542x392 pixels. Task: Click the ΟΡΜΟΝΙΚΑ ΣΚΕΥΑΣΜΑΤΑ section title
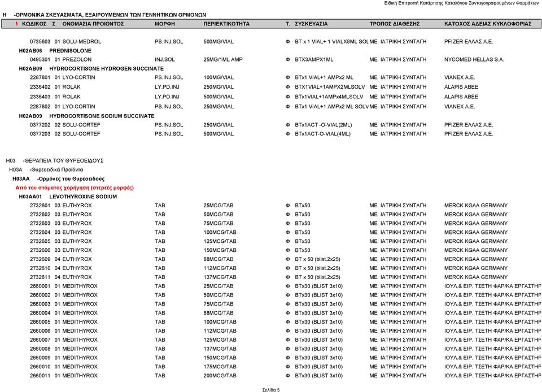coord(110,15)
